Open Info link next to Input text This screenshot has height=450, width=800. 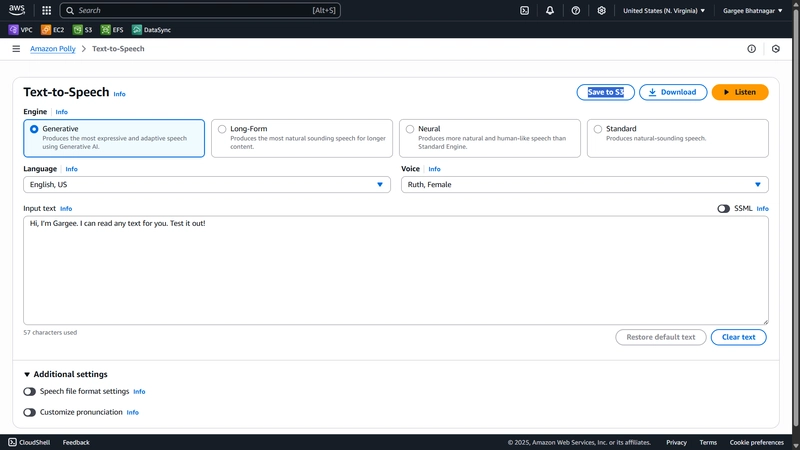click(x=66, y=209)
